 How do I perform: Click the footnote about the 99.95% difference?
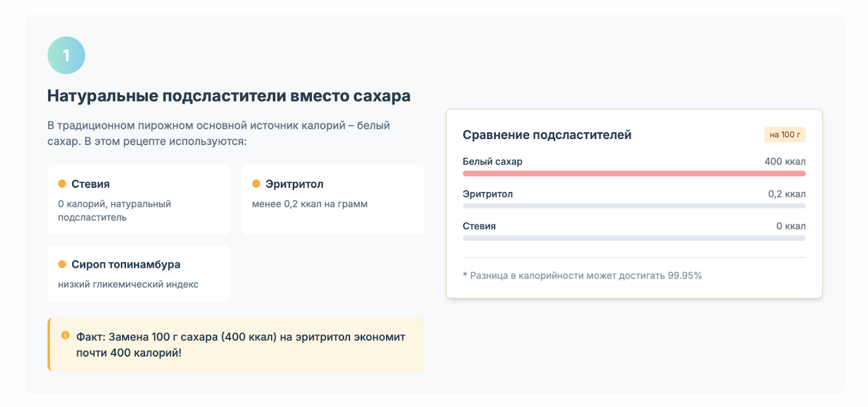pos(582,276)
